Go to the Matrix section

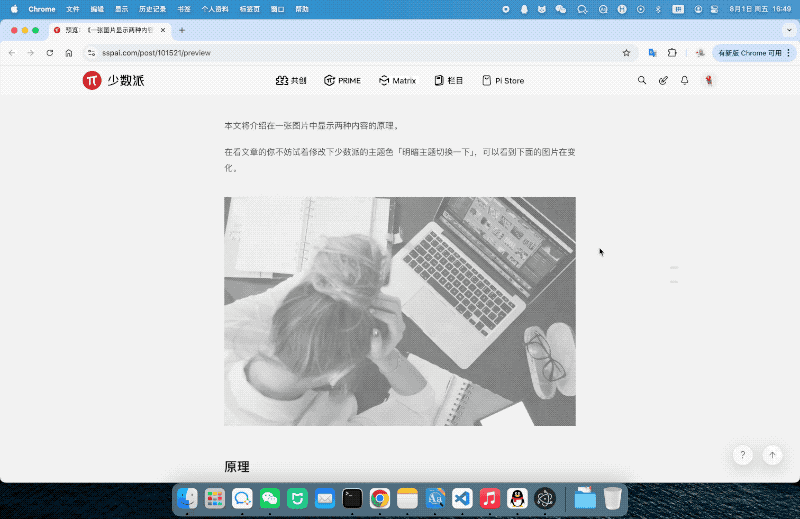[x=397, y=81]
